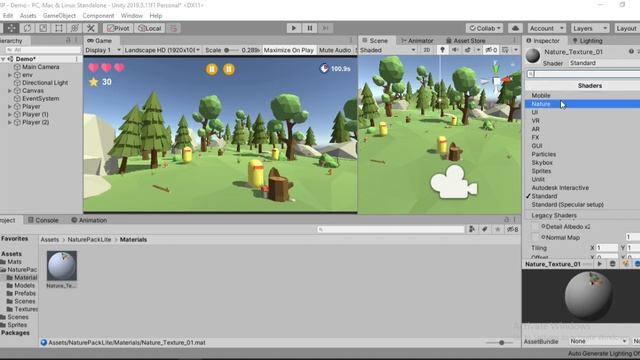
Task: Collapse the Demo scene in Hierarchy
Action: click(x=3, y=59)
